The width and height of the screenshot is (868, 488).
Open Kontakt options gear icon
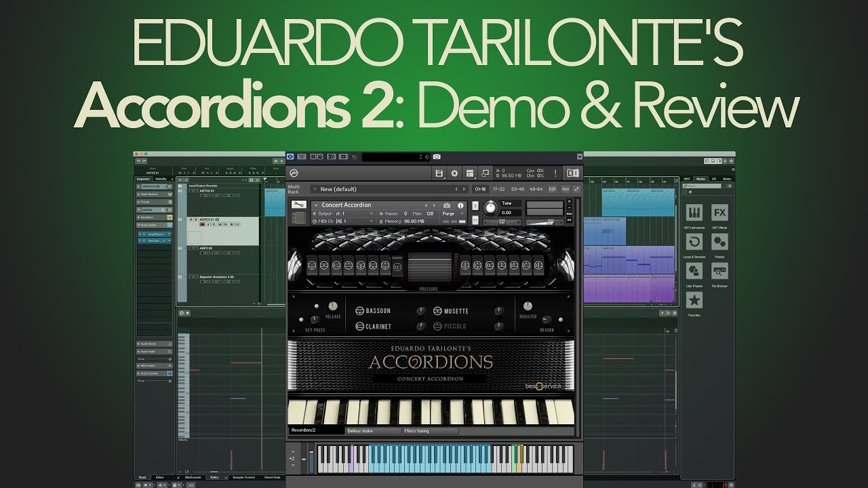click(x=454, y=174)
